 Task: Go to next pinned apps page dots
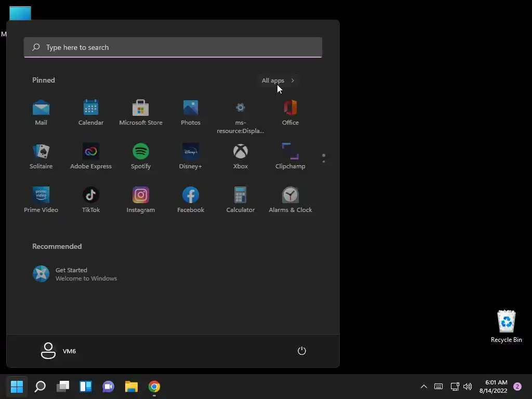tap(323, 158)
